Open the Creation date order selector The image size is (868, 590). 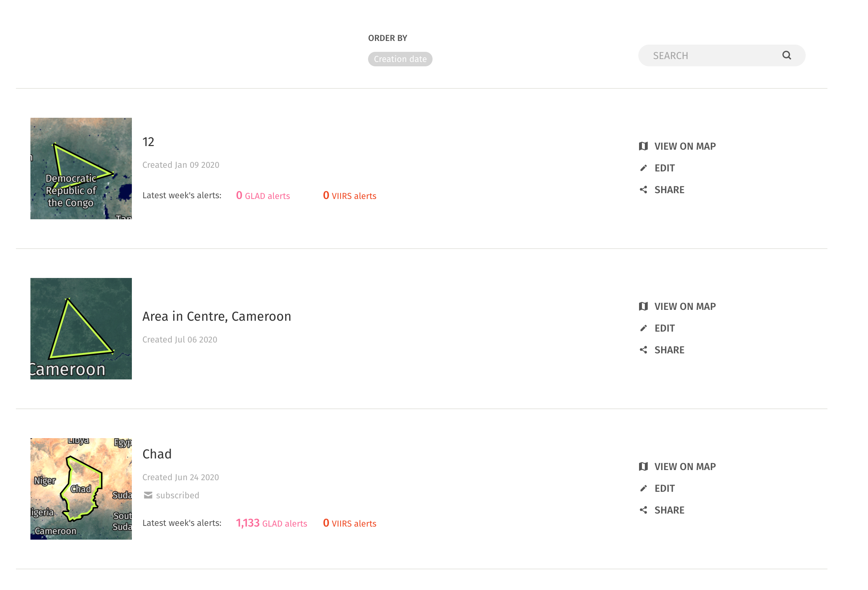pyautogui.click(x=400, y=59)
